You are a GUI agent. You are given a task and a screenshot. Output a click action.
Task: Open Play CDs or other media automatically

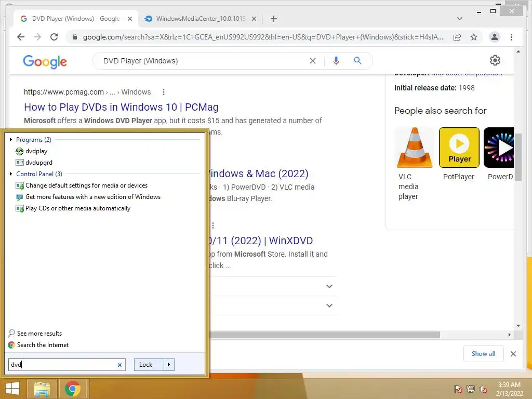[x=73, y=208]
